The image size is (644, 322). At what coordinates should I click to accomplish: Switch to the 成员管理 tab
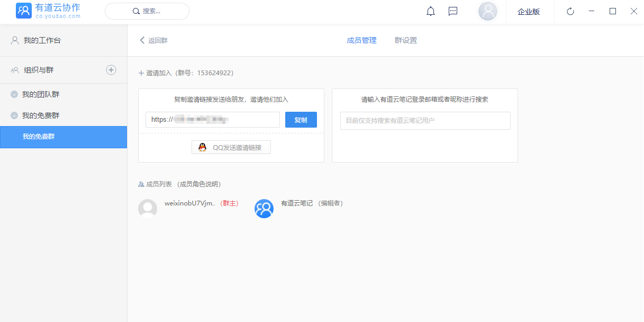(x=361, y=40)
